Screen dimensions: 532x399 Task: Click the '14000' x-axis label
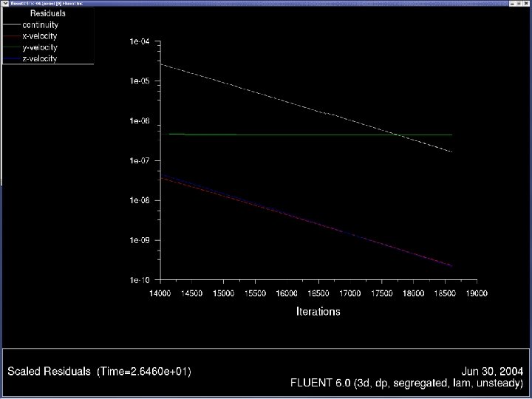160,293
